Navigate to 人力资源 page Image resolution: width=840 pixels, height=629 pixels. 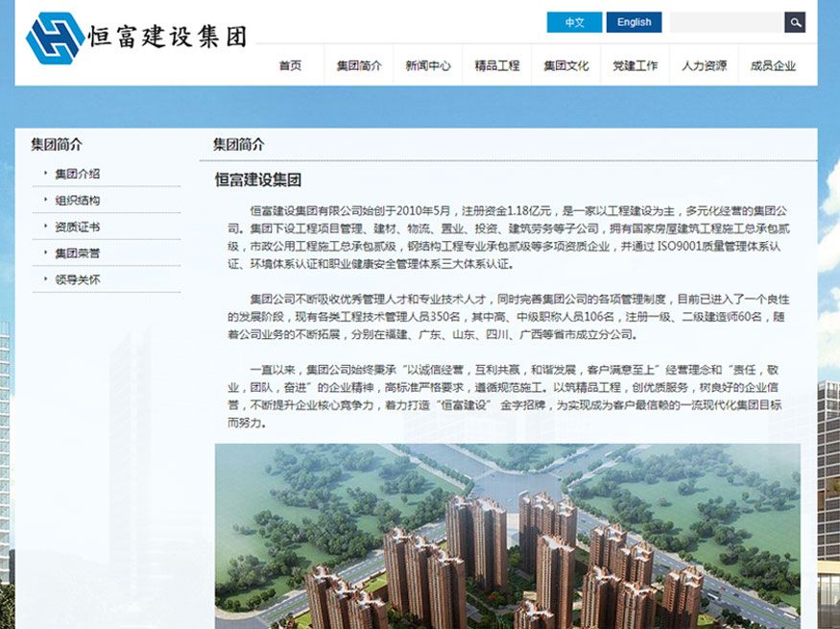(x=705, y=66)
